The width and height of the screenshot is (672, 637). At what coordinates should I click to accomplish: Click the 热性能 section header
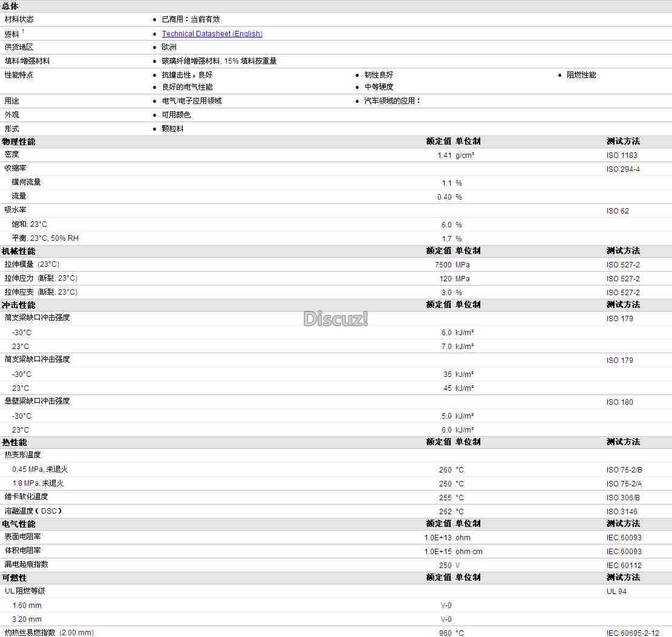[14, 442]
